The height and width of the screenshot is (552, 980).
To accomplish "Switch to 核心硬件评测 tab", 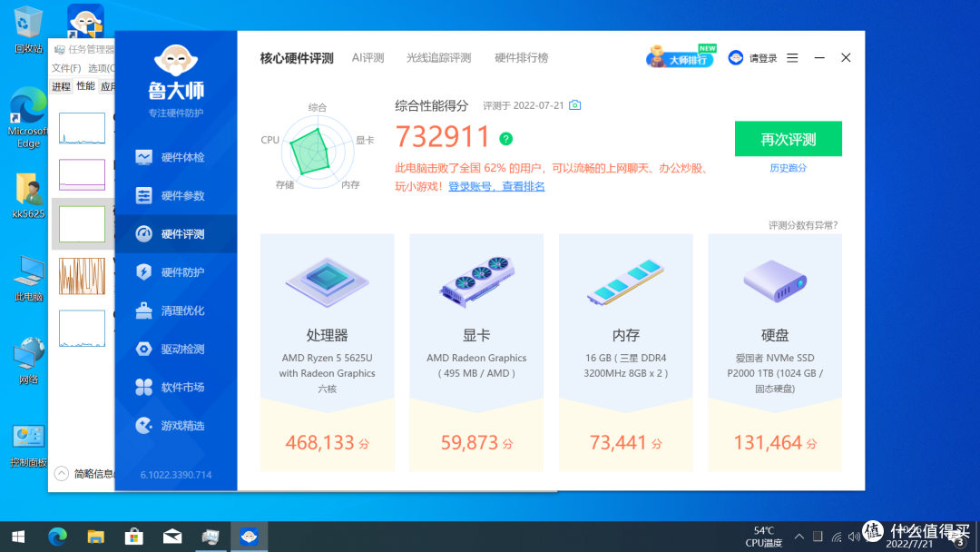I will (297, 58).
